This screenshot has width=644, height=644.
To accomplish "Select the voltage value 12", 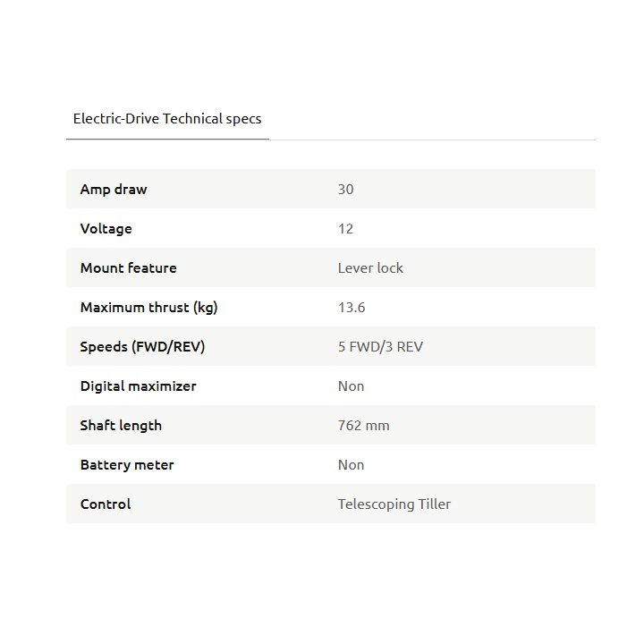I will click(x=346, y=229).
